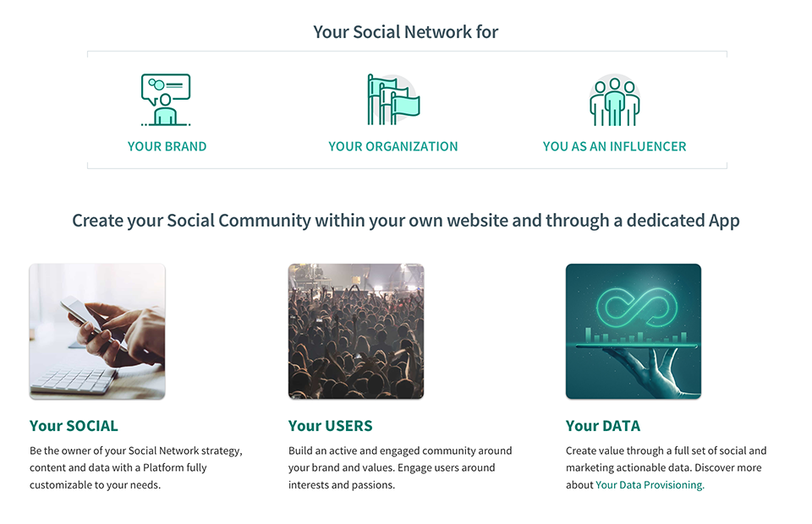Click the flags icon for Your Organization
The image size is (812, 524).
click(392, 100)
